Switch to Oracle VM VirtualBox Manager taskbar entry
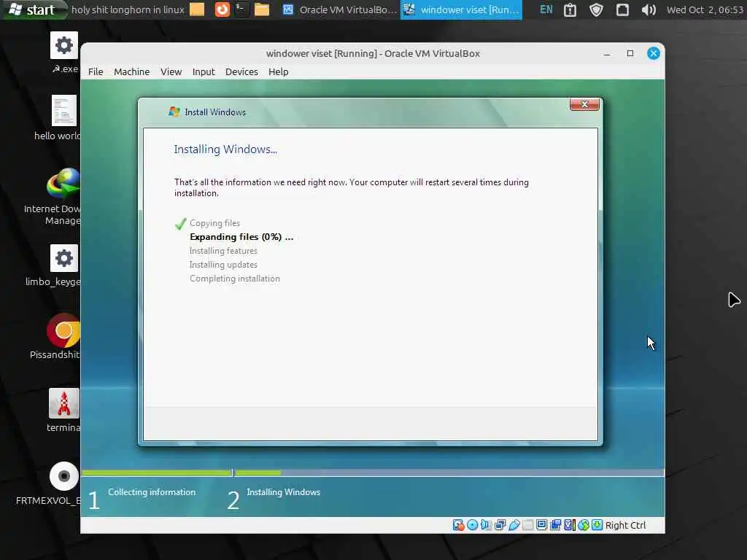 (x=339, y=9)
